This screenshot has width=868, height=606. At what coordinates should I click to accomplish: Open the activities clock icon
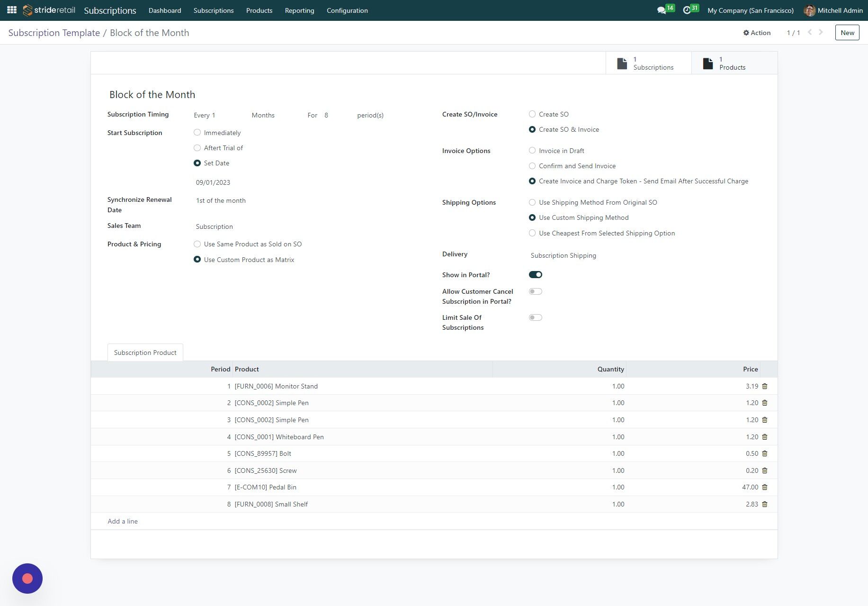(687, 10)
